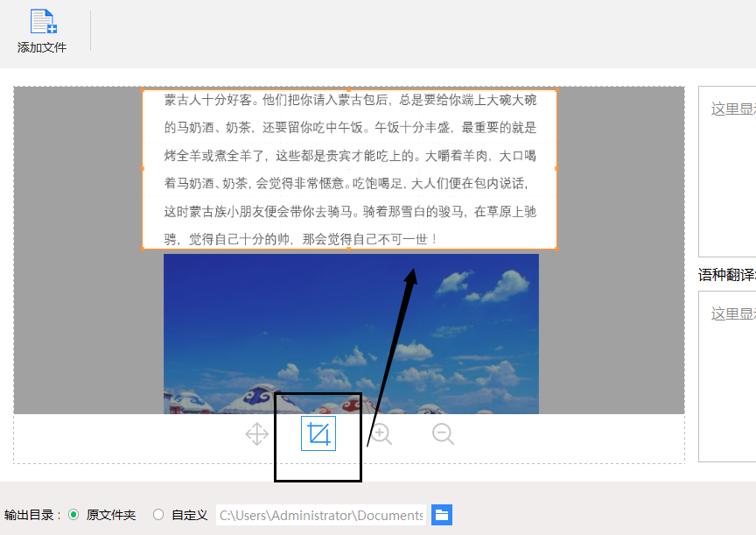Select the move/pan tool below the preview

pyautogui.click(x=256, y=434)
